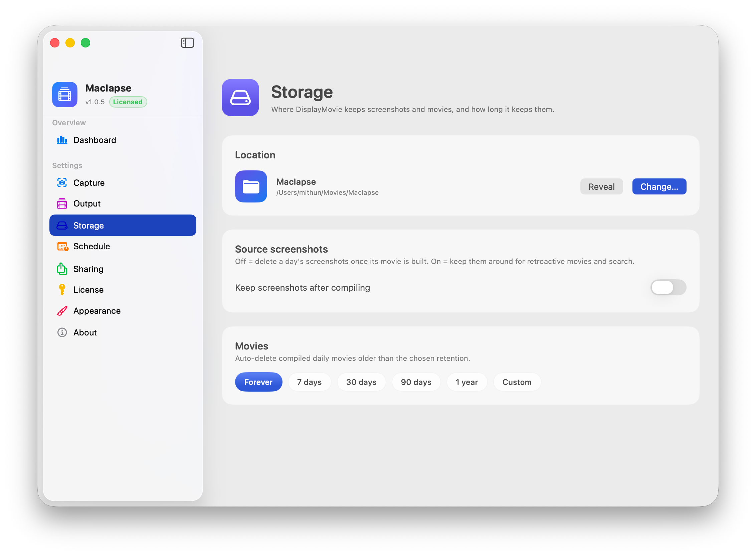
Task: Click the Source screenshots heading
Action: tap(281, 249)
